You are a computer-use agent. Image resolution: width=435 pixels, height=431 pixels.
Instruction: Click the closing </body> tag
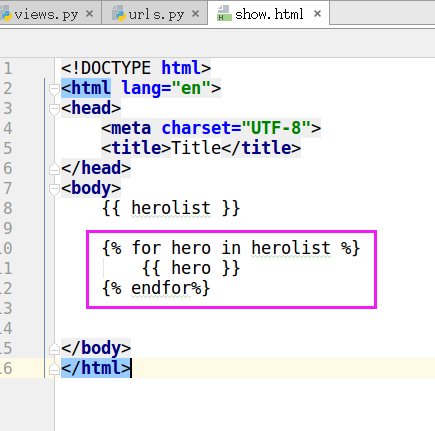coord(96,348)
